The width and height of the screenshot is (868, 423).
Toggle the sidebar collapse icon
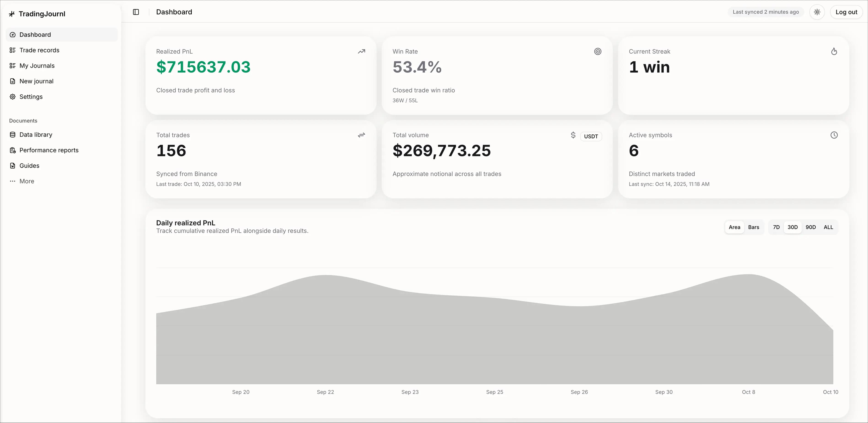point(136,12)
